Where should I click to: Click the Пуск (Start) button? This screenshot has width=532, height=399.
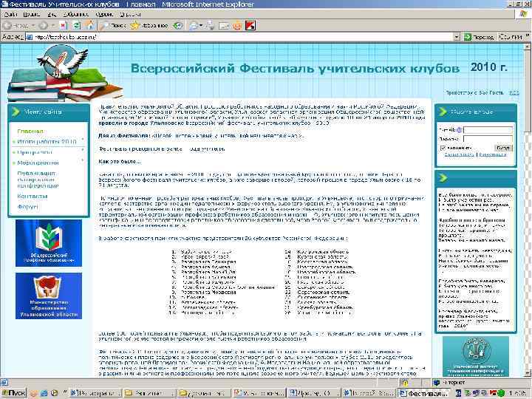pyautogui.click(x=13, y=393)
